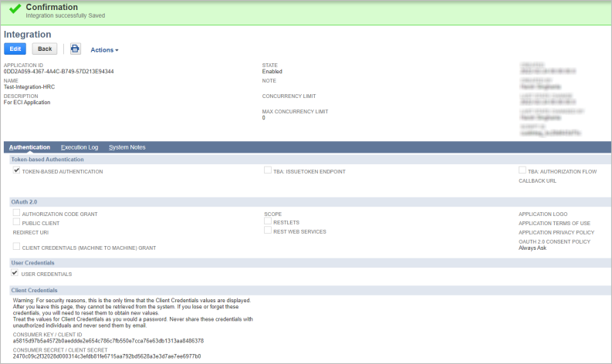The image size is (612, 364).
Task: Open the Actions dropdown menu
Action: [x=104, y=50]
